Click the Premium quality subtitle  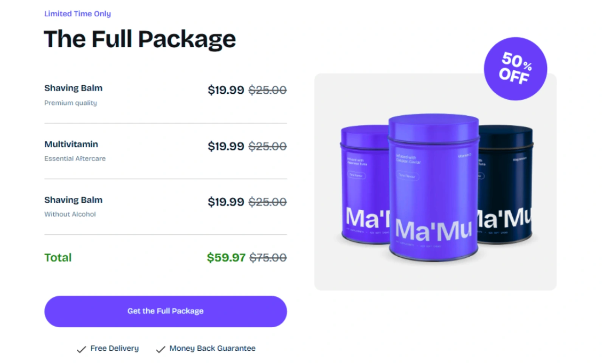(71, 103)
